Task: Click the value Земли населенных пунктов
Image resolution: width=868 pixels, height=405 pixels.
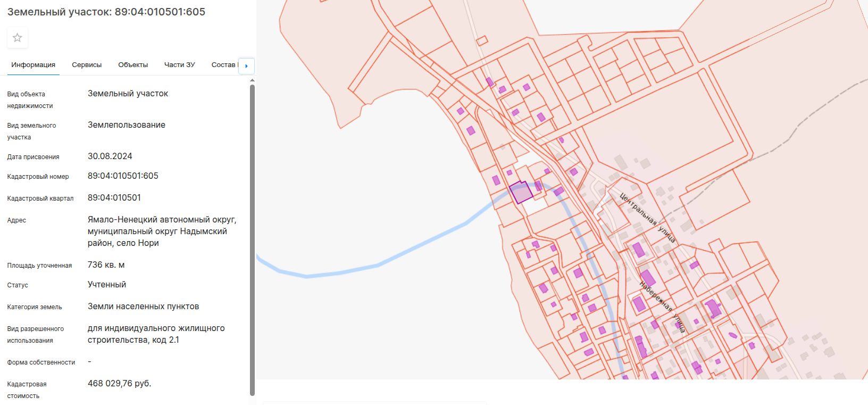Action: click(x=144, y=307)
